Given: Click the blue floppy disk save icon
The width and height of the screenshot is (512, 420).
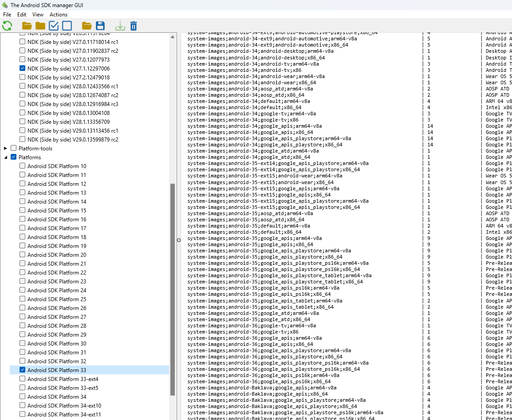Looking at the screenshot, I should (x=100, y=26).
